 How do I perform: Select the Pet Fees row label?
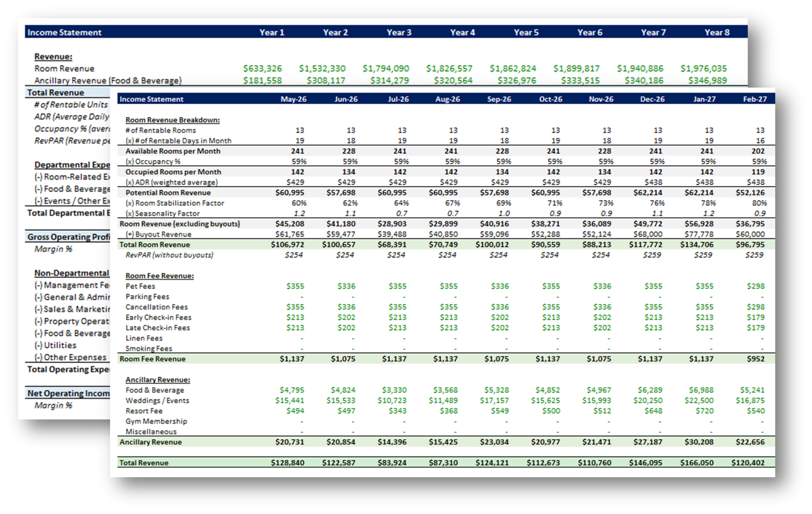coord(140,286)
